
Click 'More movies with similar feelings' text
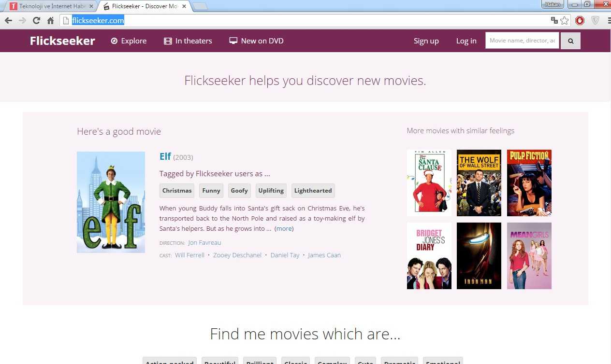click(461, 131)
